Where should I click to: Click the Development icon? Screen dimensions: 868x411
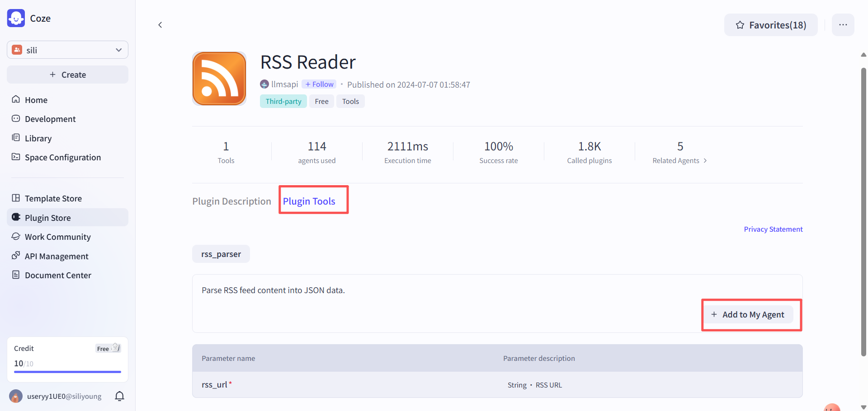16,118
